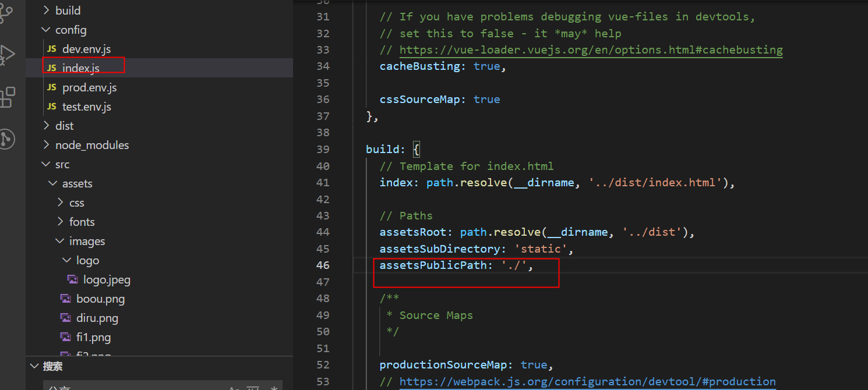Click the image icon beside diru.png
Screen dimensions: 868x390
pyautogui.click(x=66, y=318)
